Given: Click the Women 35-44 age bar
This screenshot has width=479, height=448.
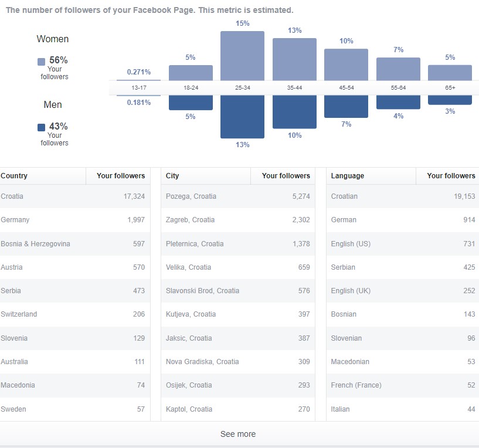Looking at the screenshot, I should [x=294, y=59].
